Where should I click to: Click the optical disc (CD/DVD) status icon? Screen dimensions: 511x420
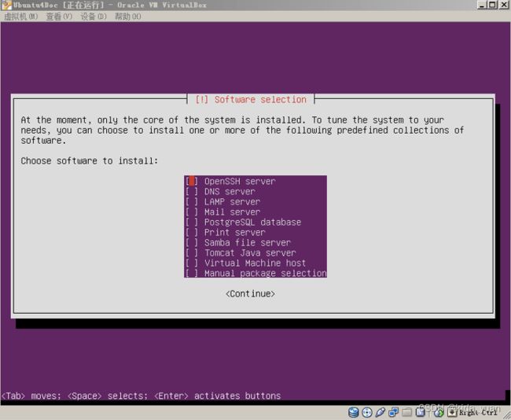point(367,412)
